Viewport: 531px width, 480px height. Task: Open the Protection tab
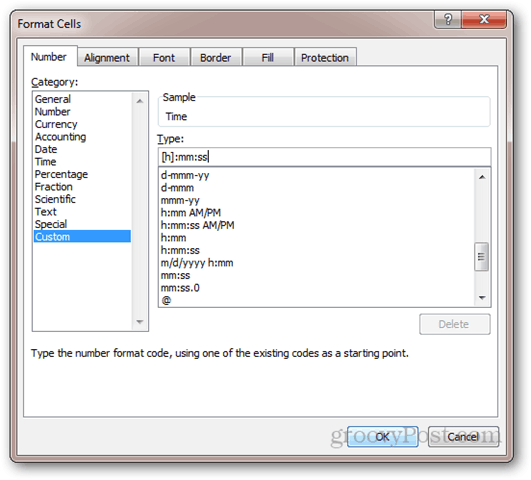pyautogui.click(x=325, y=58)
